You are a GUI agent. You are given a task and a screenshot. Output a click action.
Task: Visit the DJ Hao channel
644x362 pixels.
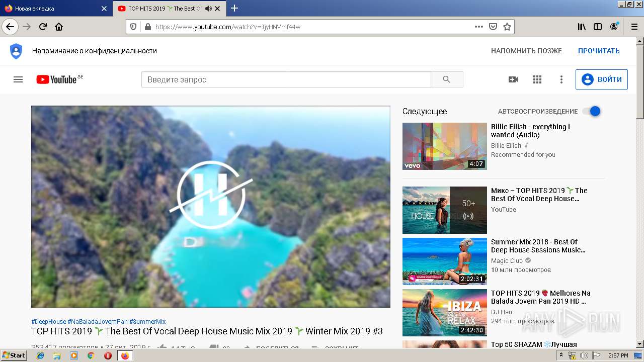tap(502, 312)
